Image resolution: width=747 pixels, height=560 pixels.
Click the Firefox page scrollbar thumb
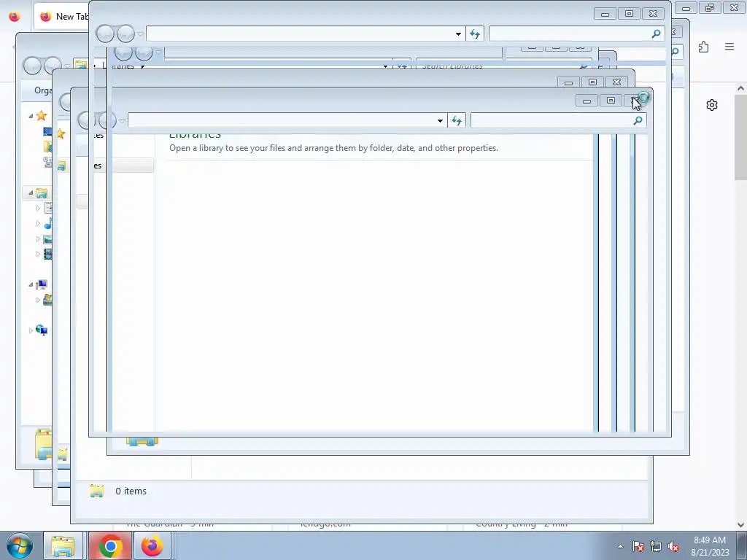coord(740,137)
